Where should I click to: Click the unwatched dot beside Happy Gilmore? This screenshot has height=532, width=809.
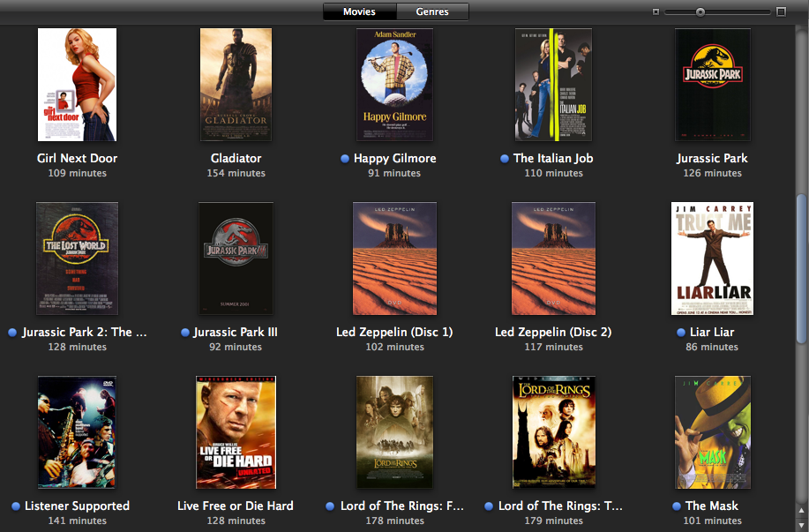click(345, 159)
